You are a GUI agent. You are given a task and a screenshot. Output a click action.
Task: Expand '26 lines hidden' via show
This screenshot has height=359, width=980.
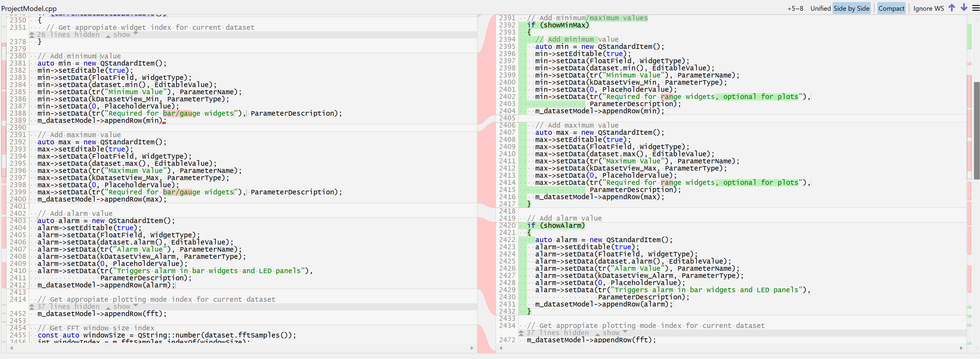(122, 35)
